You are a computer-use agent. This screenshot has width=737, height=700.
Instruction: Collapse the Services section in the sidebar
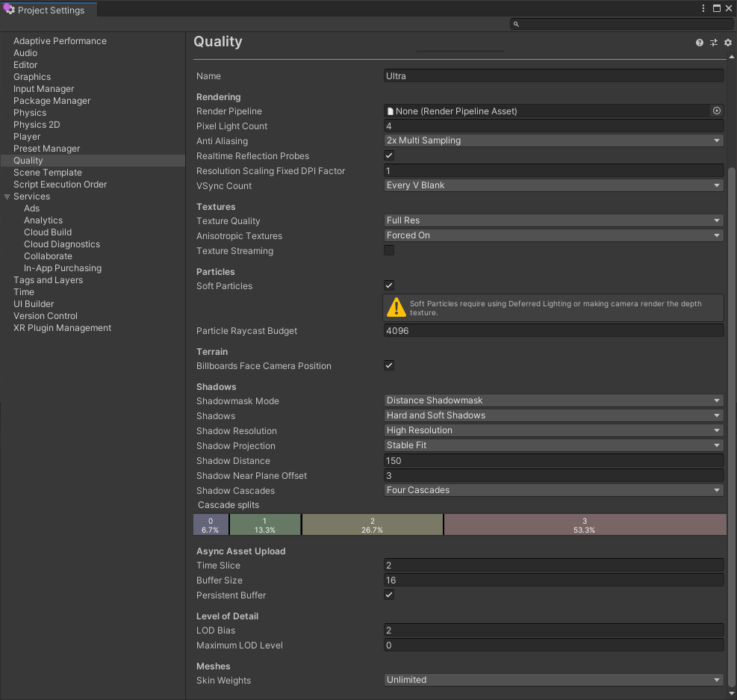tap(7, 196)
